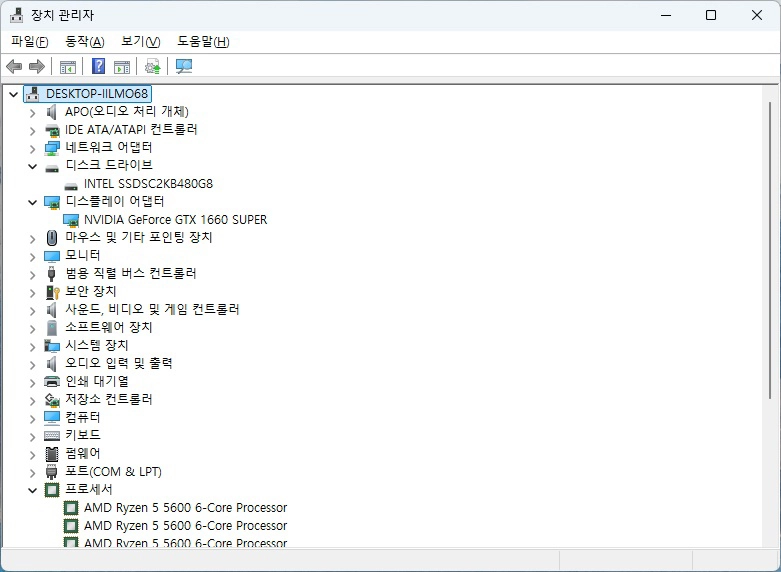Image resolution: width=781 pixels, height=572 pixels.
Task: Click the APO speaker category icon
Action: coord(52,112)
